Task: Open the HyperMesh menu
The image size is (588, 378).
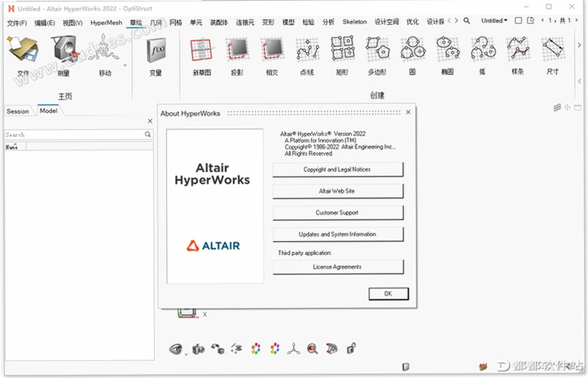Action: tap(106, 23)
